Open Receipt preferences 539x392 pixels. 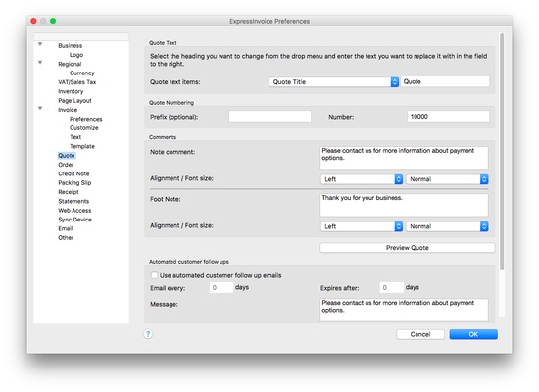click(69, 192)
